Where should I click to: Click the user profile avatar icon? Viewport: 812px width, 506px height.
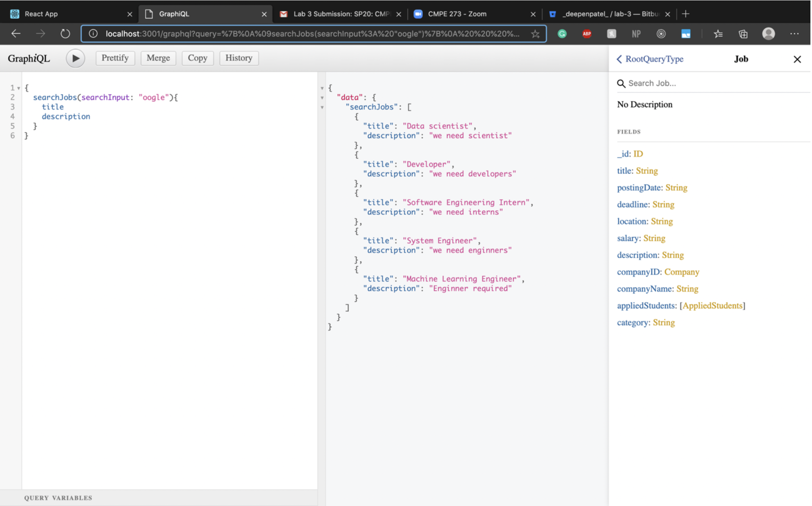click(768, 34)
